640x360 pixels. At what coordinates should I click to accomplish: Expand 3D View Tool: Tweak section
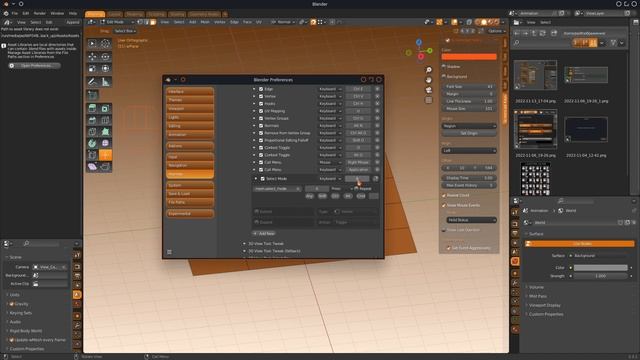tap(244, 244)
